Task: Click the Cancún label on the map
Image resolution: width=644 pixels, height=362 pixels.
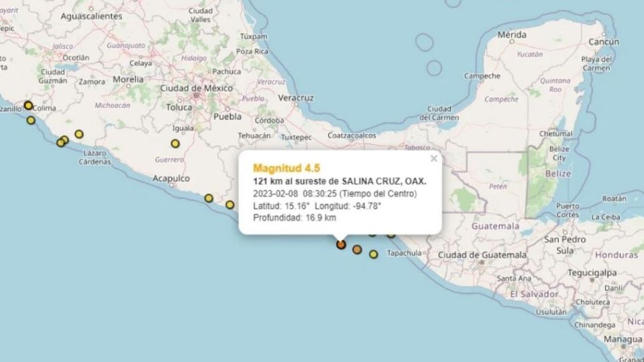Action: [603, 42]
